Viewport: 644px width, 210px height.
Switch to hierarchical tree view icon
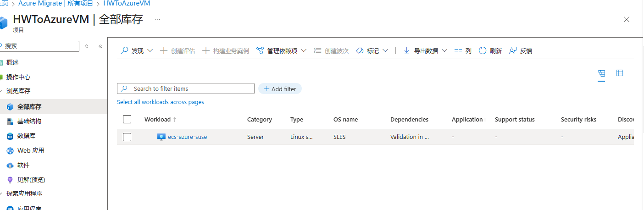pyautogui.click(x=602, y=73)
